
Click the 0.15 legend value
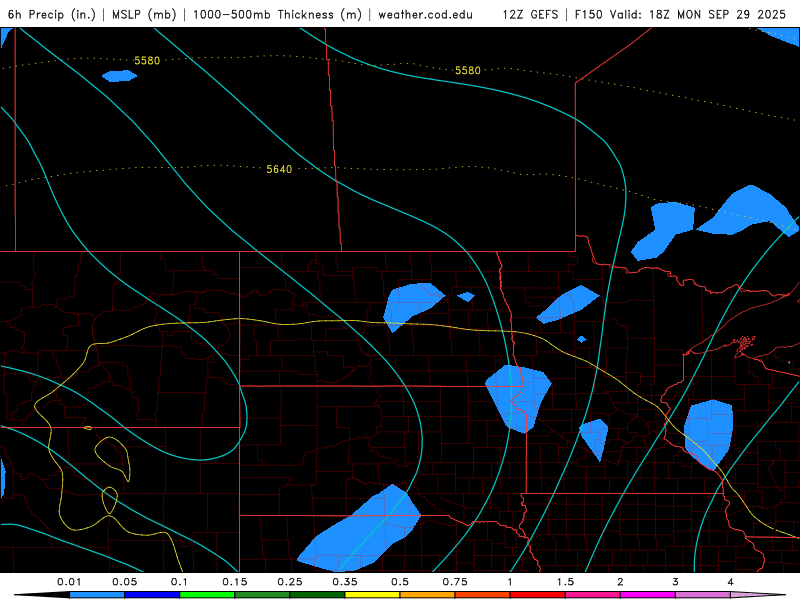(235, 582)
